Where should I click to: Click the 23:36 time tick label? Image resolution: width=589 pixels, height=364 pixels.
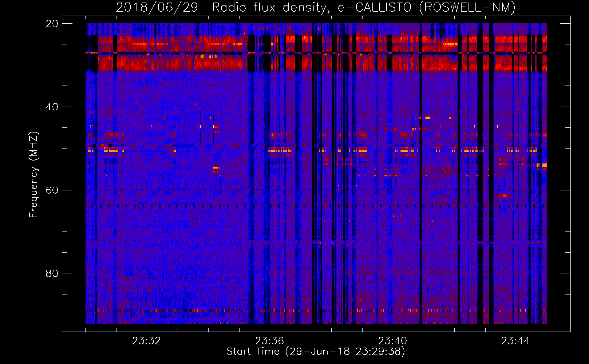tap(269, 341)
